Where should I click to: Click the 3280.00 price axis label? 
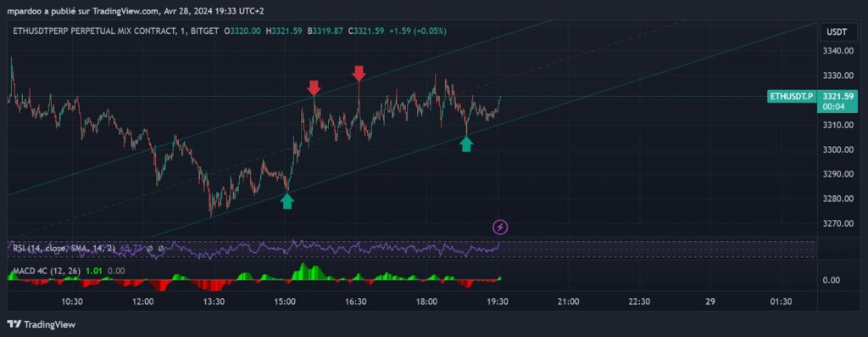pyautogui.click(x=837, y=199)
